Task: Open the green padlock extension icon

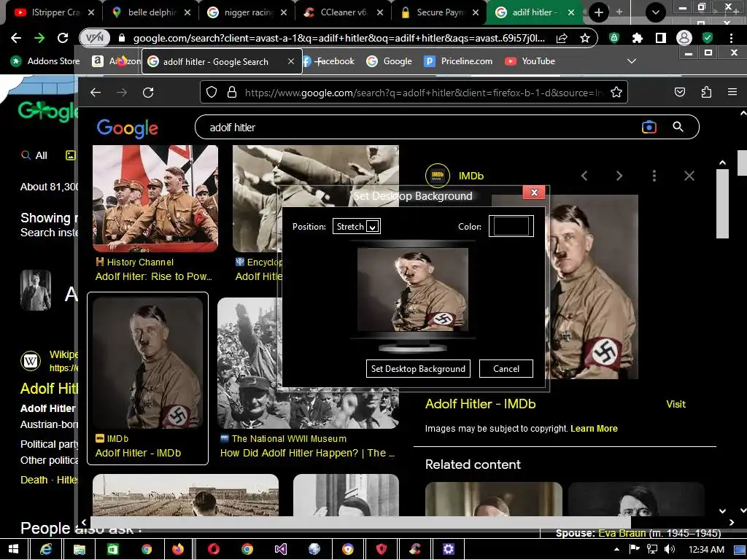Action: click(x=614, y=38)
